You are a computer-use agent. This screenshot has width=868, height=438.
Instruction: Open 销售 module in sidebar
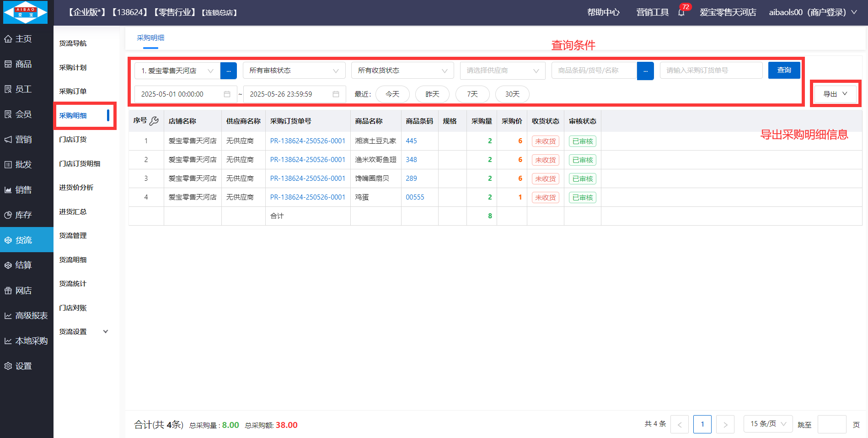click(27, 190)
